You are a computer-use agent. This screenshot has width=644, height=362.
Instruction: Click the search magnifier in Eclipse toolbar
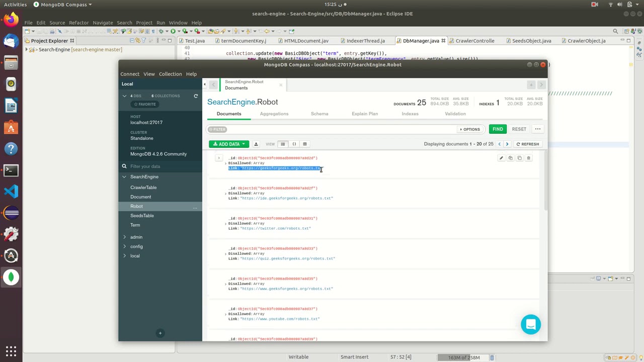[615, 31]
